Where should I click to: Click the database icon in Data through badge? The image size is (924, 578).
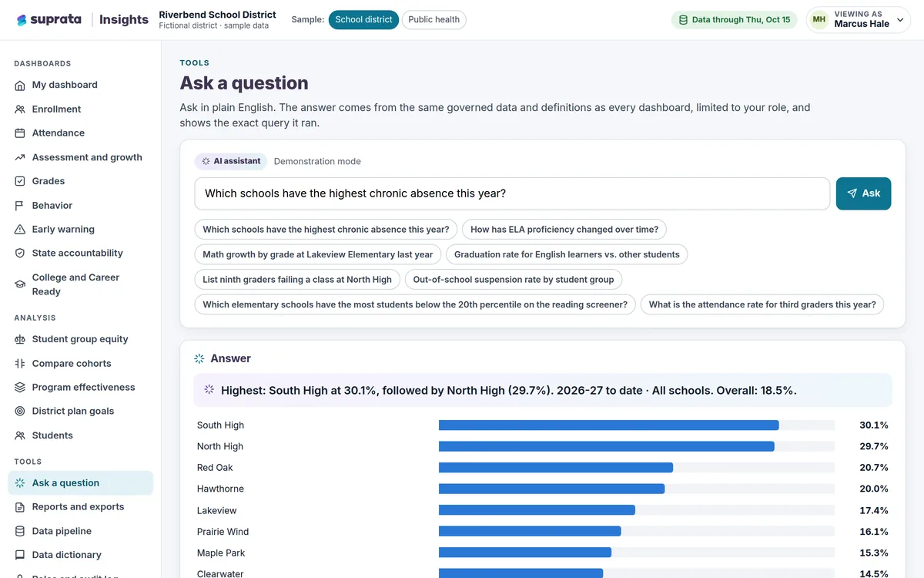[683, 20]
